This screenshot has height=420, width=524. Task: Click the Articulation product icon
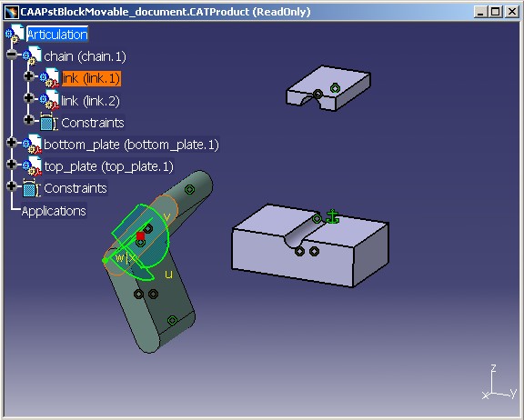click(x=15, y=34)
